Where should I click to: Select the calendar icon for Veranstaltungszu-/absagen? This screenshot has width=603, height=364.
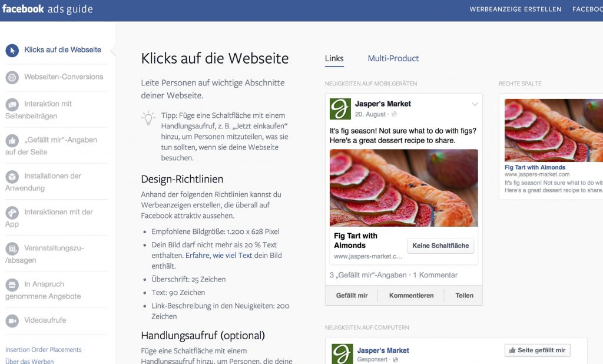click(x=12, y=249)
